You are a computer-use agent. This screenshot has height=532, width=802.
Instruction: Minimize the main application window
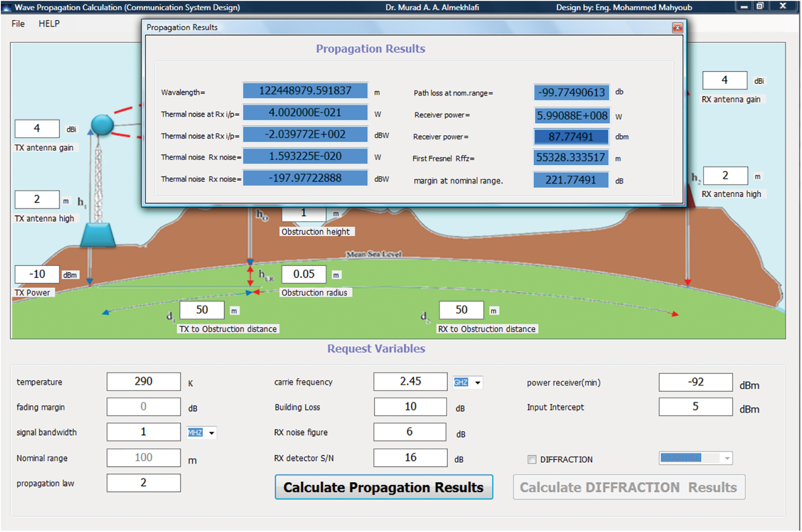click(744, 6)
